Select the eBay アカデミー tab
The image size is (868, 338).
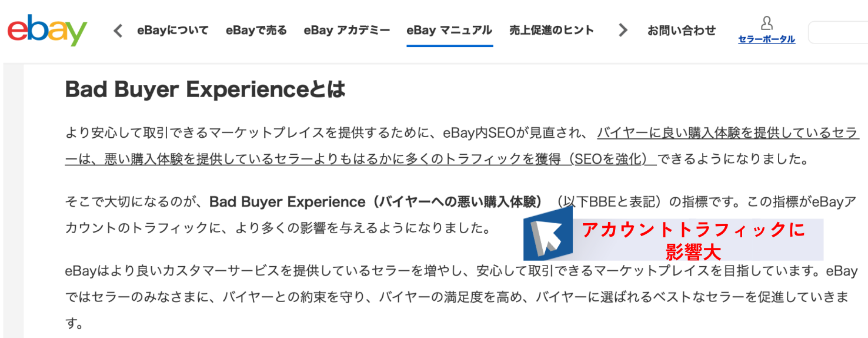click(x=347, y=31)
